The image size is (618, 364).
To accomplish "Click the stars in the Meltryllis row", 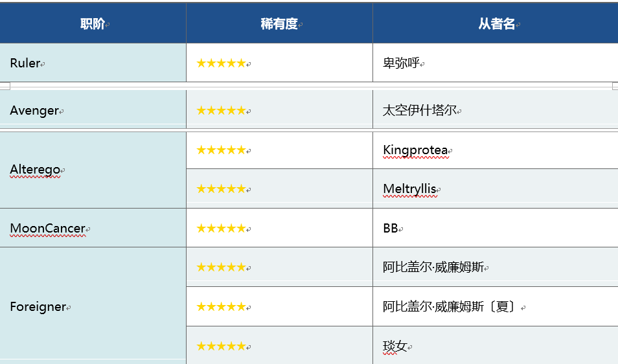I will click(221, 189).
